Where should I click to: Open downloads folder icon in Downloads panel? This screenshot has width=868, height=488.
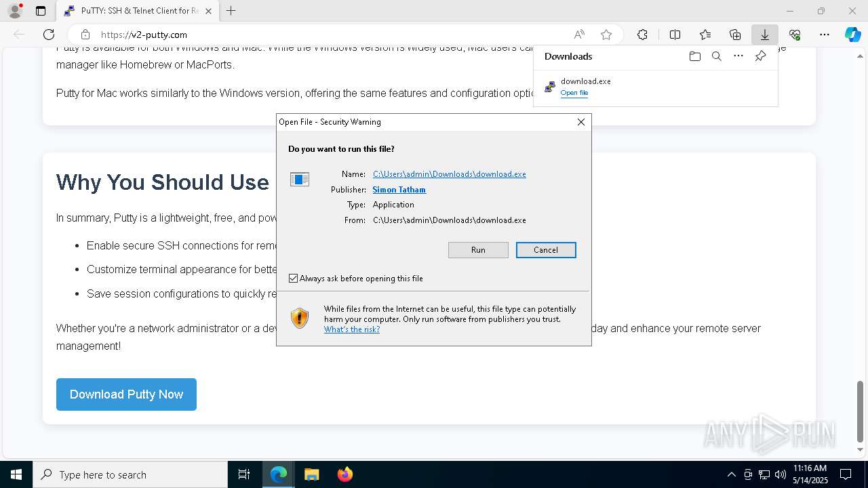694,56
